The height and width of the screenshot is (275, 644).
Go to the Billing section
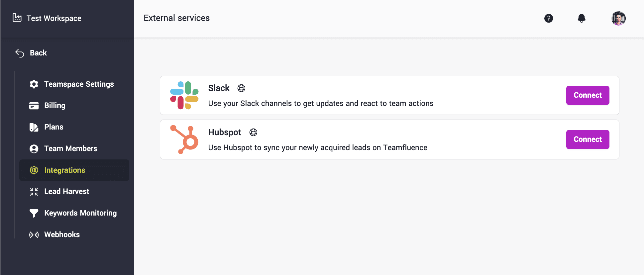(55, 106)
